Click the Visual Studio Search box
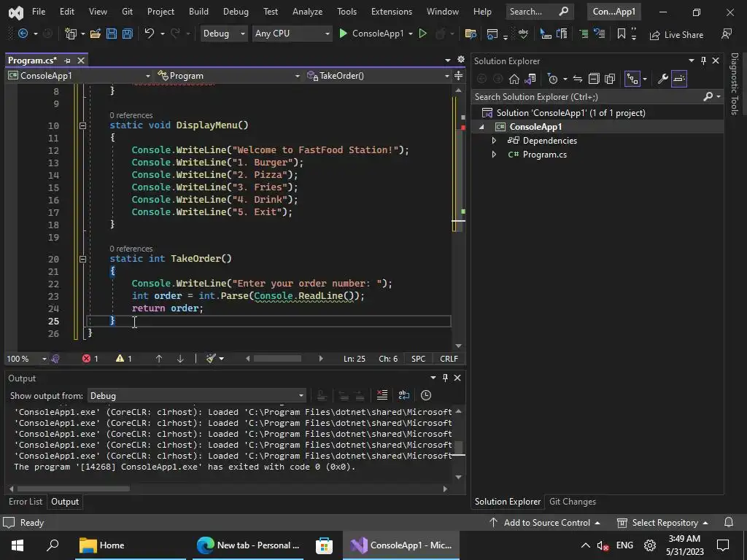 (x=538, y=12)
